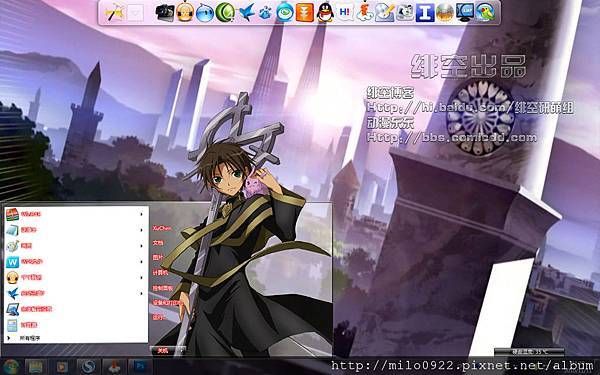Launch Sogou browser "S" icon on taskbar

(88, 367)
